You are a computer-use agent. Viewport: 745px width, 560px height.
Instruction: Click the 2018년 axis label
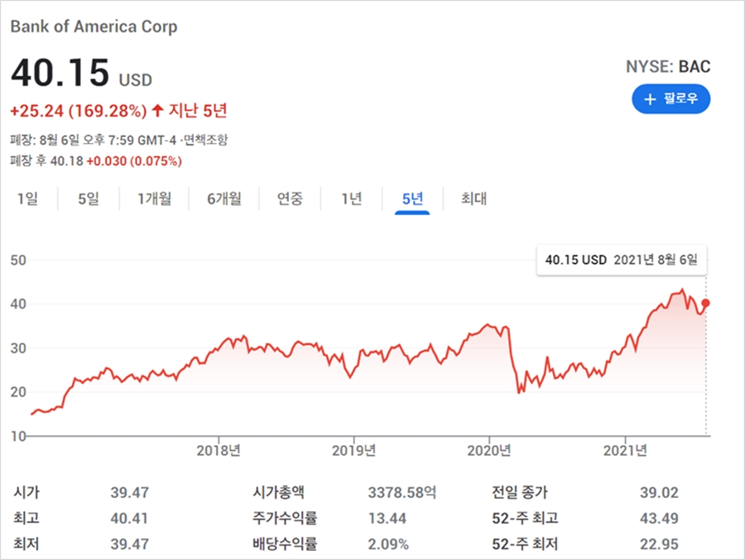[219, 450]
